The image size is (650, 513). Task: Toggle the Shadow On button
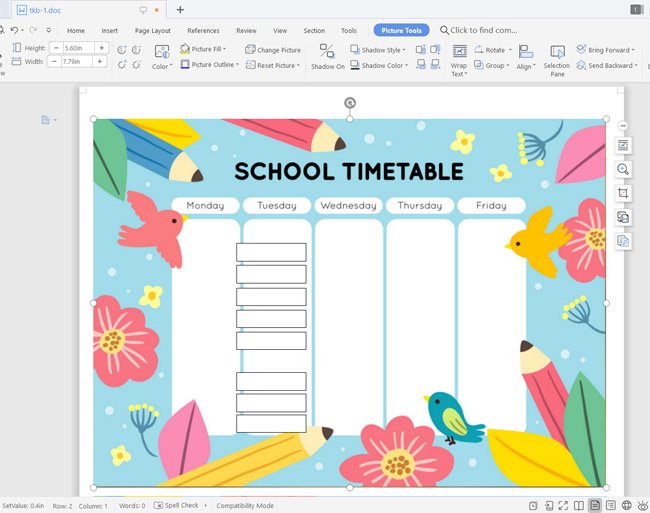coord(327,57)
